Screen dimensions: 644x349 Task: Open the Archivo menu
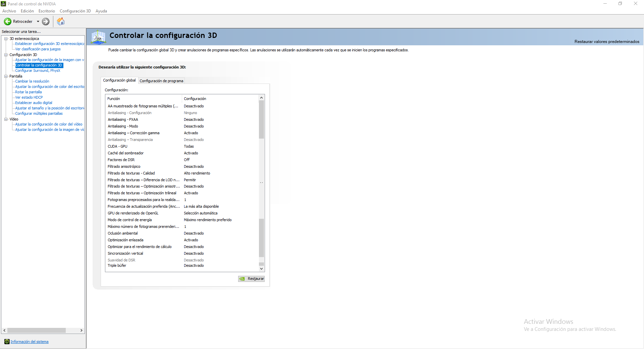click(9, 11)
